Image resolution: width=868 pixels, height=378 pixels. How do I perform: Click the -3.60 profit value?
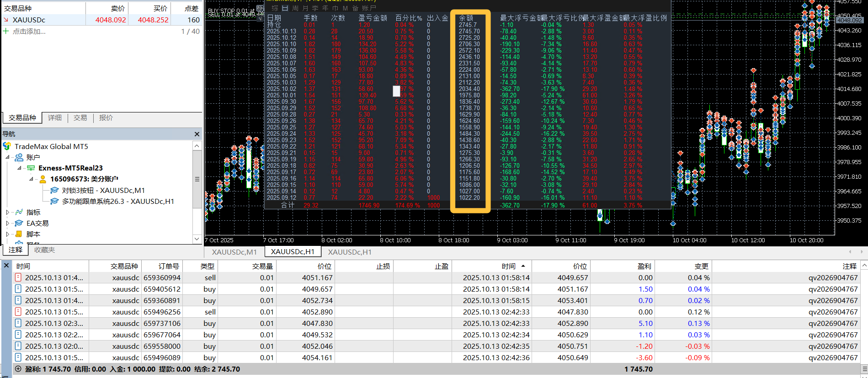click(644, 357)
